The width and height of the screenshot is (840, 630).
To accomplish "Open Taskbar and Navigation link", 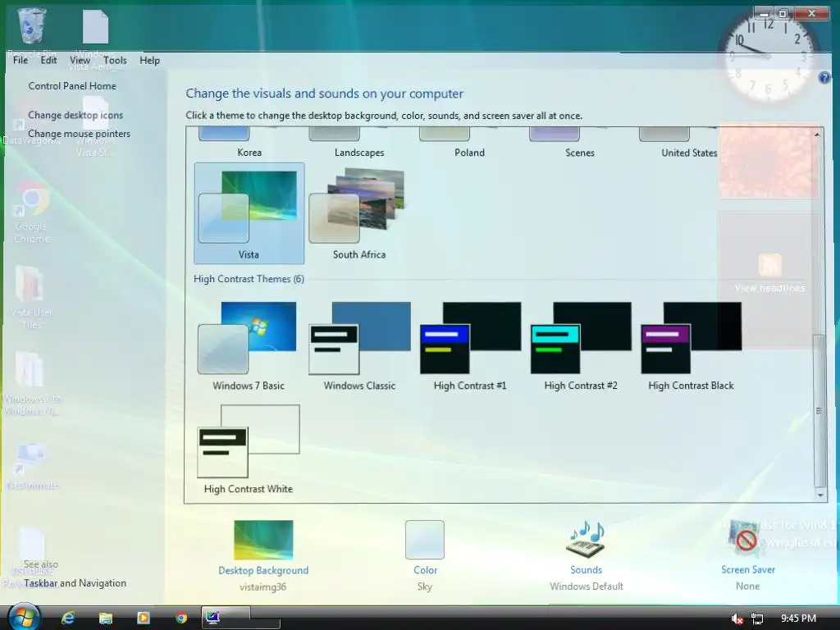I will click(75, 583).
